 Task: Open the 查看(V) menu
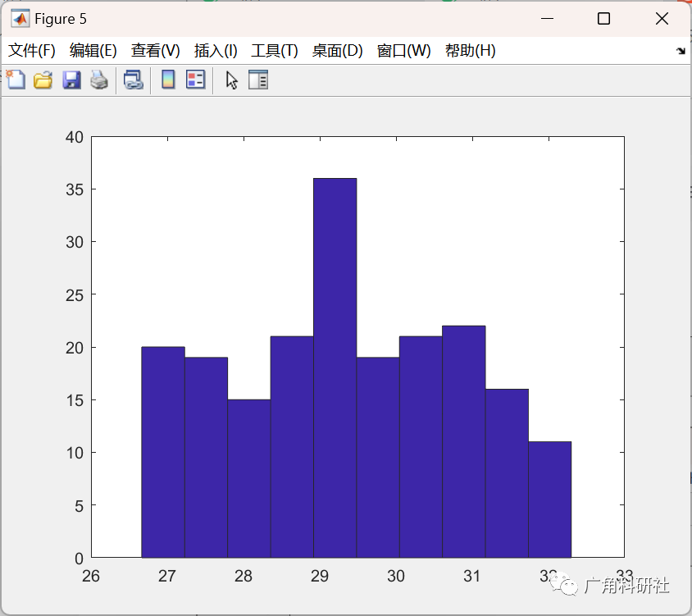(155, 50)
